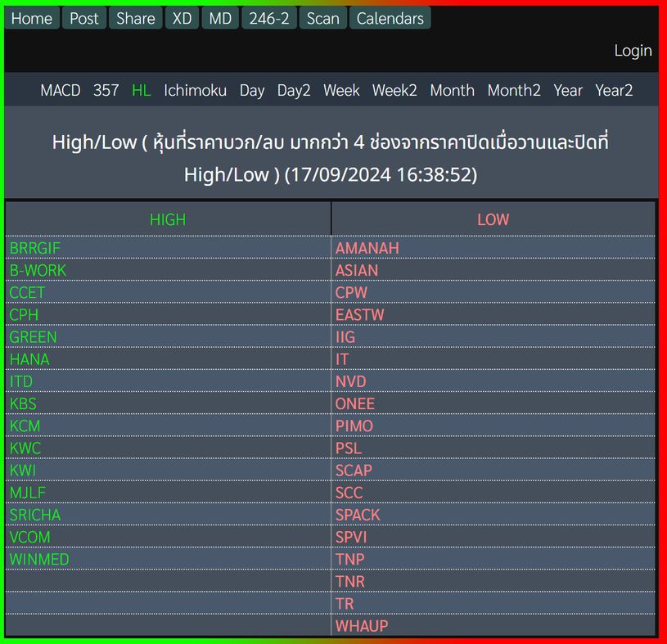Open the HANA stock in HIGH list

point(29,359)
